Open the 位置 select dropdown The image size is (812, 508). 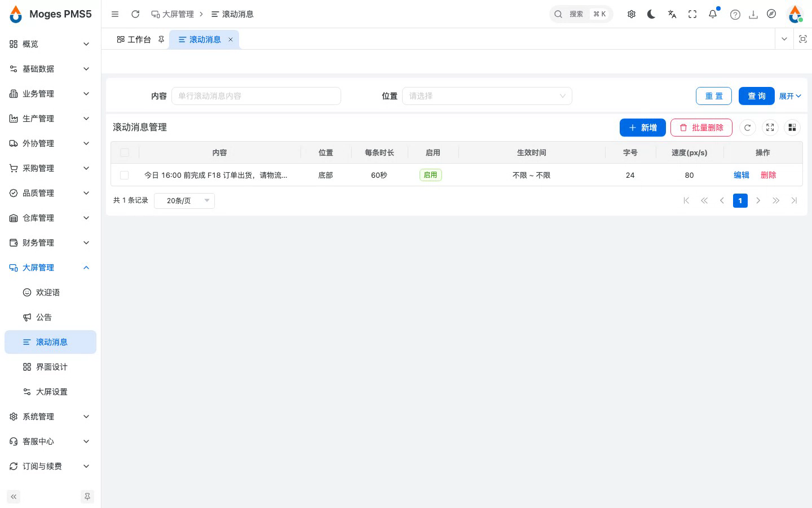point(487,96)
